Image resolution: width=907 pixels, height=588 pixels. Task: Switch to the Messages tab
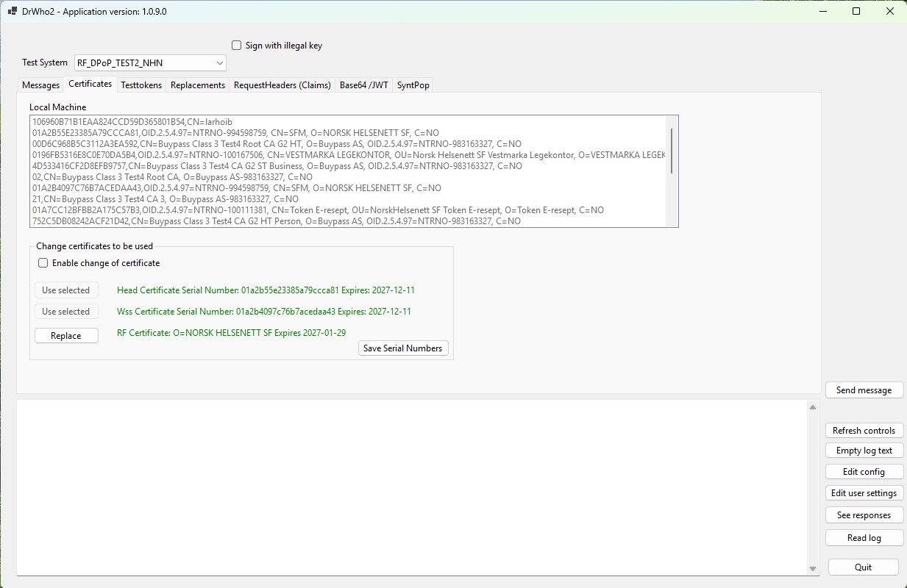click(x=40, y=85)
